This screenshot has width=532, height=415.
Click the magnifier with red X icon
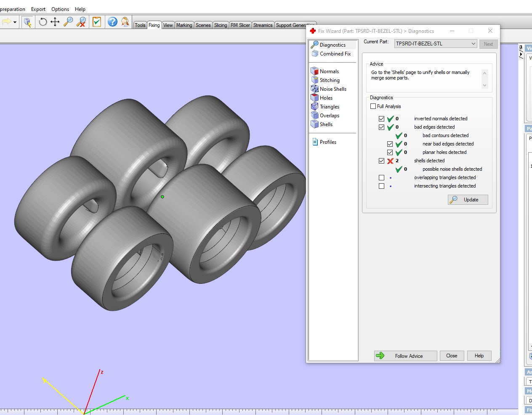coord(81,22)
